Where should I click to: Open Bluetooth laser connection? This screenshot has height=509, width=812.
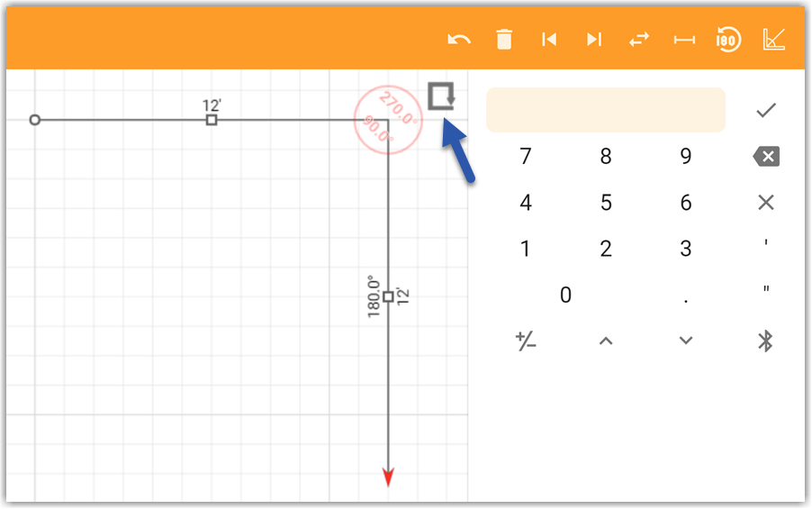pos(765,341)
